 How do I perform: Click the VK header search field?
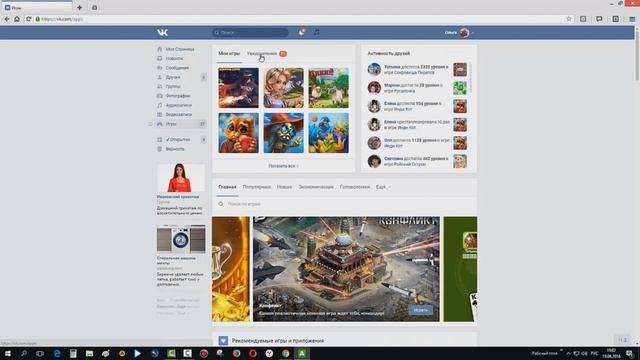pos(250,32)
